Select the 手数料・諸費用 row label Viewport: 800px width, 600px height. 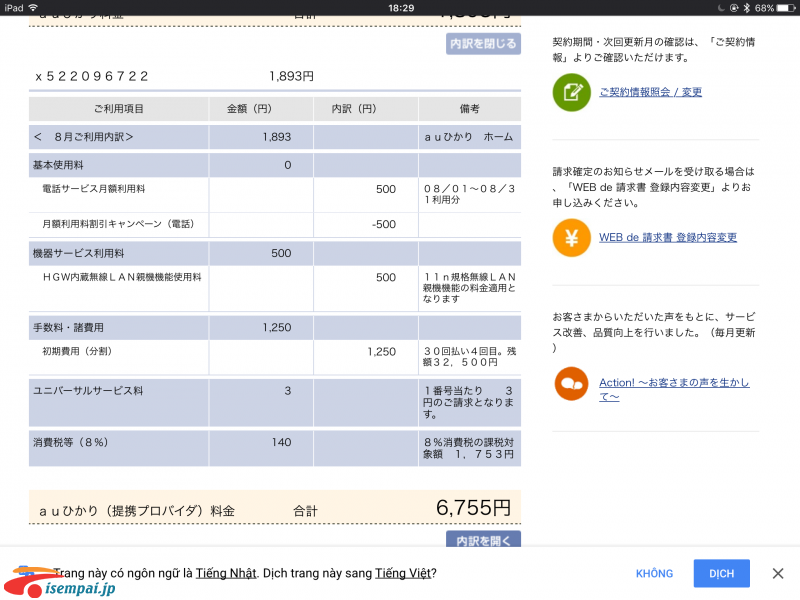68,328
